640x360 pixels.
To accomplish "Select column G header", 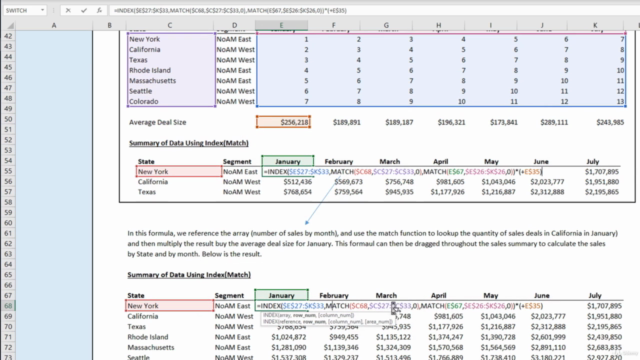I will tap(386, 25).
